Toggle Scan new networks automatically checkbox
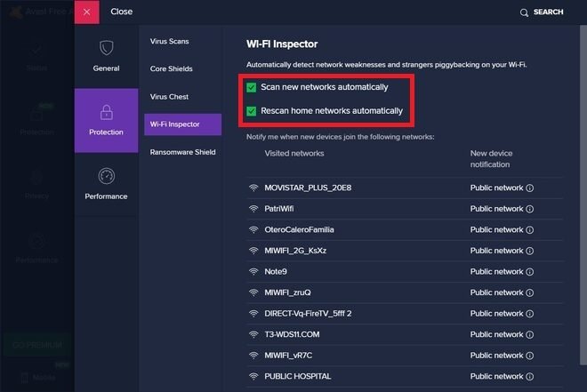Viewport: 587px width, 392px height. click(251, 87)
